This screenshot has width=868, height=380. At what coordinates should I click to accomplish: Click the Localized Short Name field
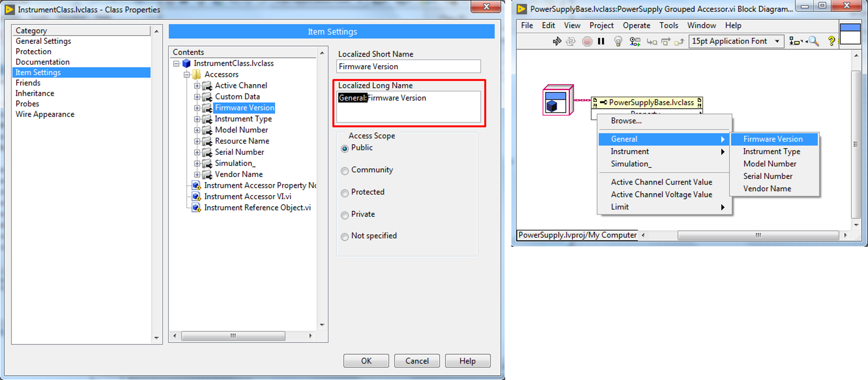pos(408,66)
